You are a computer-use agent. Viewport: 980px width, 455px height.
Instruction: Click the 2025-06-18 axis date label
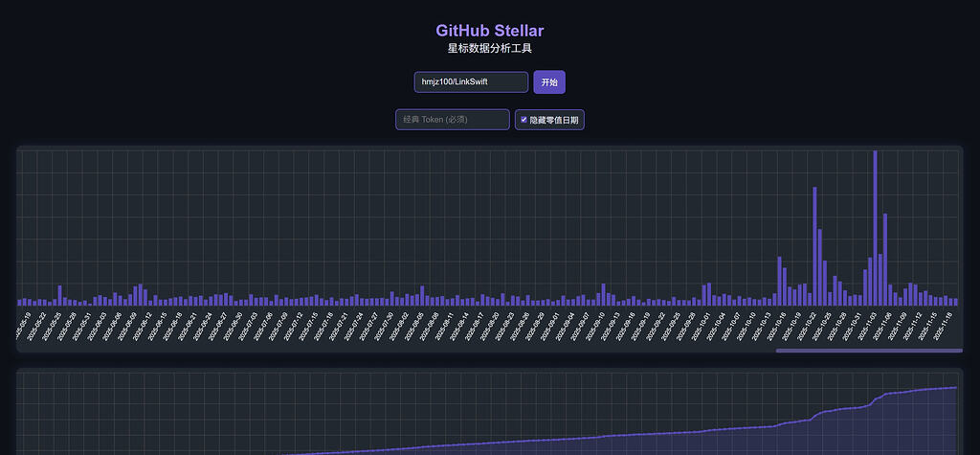171,326
